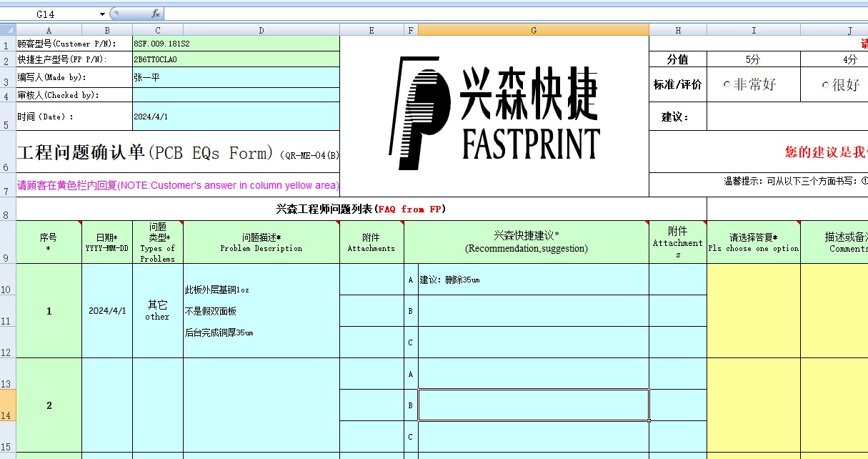The width and height of the screenshot is (868, 459).
Task: Click the FASTPRINT logo image
Action: tap(494, 113)
